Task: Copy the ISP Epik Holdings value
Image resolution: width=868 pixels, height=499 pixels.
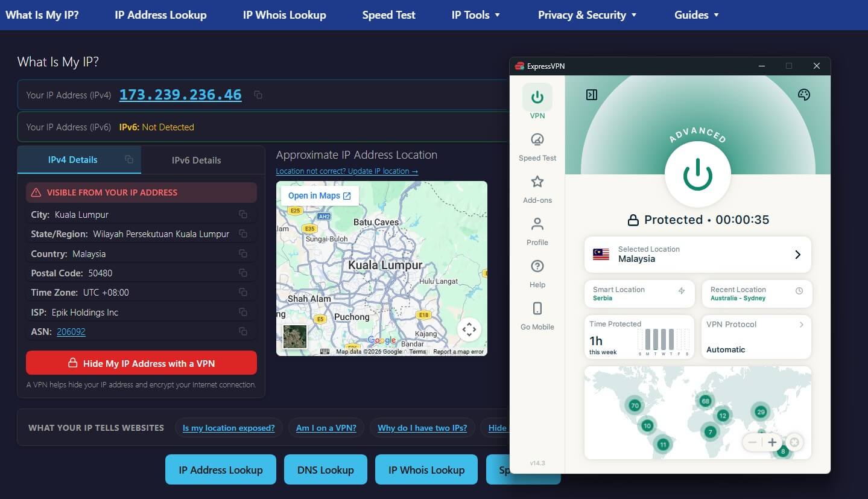Action: [243, 312]
